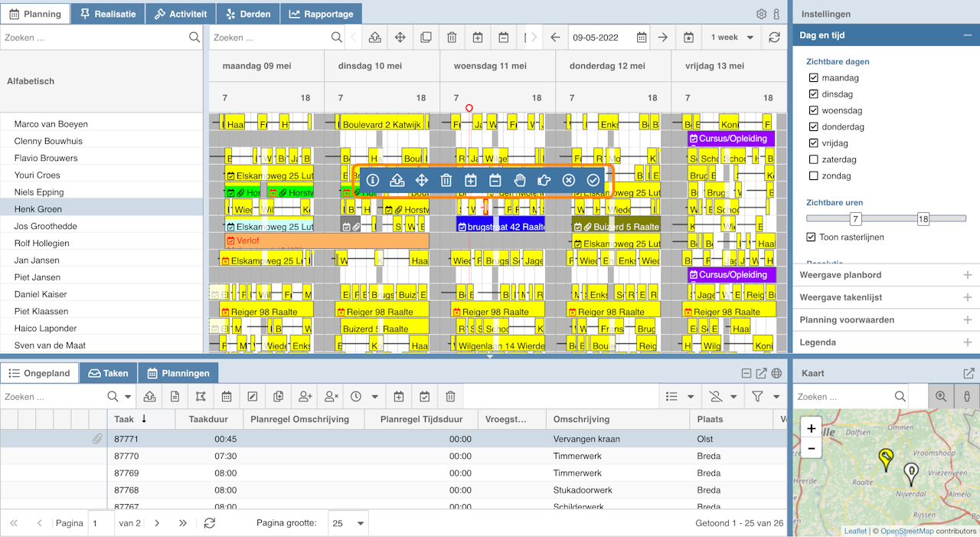Open the OpenStreetMap link
980x537 pixels.
(x=907, y=531)
